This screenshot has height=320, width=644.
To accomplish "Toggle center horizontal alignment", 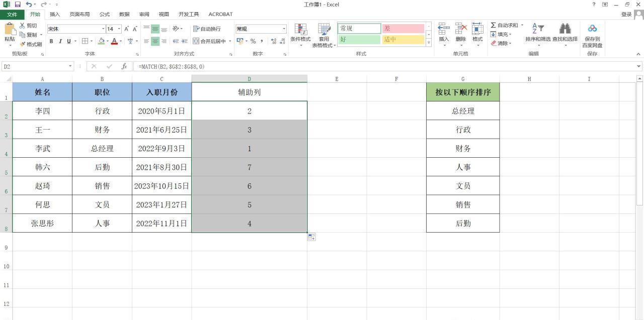I will point(155,41).
